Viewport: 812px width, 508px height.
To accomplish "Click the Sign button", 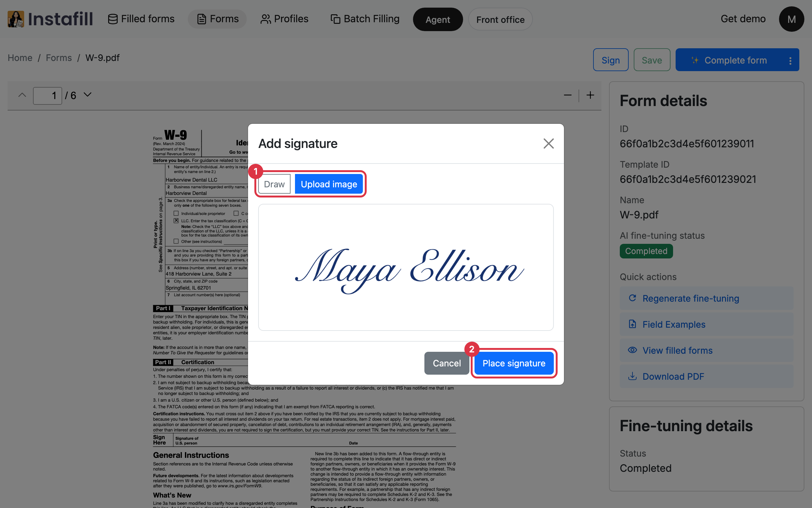I will point(610,60).
